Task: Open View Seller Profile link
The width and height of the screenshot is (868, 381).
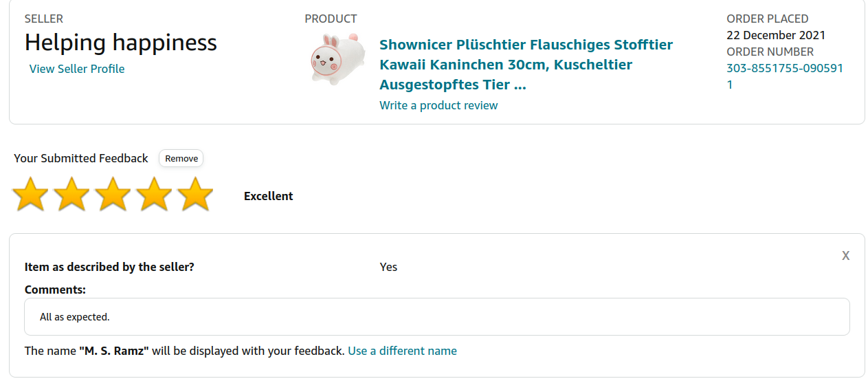Action: coord(77,69)
